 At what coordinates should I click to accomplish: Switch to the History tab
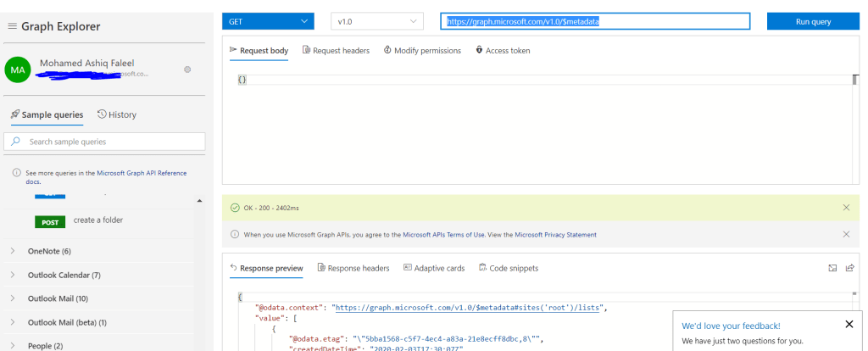click(117, 114)
